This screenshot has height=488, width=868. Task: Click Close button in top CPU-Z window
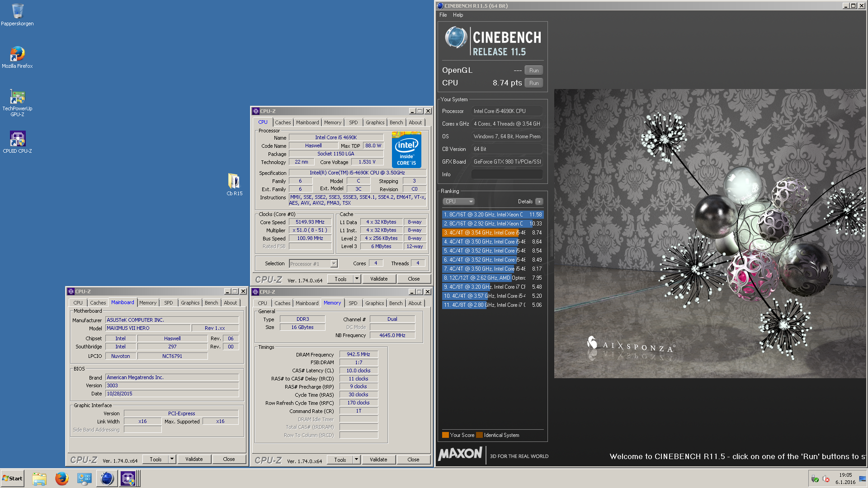coord(414,279)
